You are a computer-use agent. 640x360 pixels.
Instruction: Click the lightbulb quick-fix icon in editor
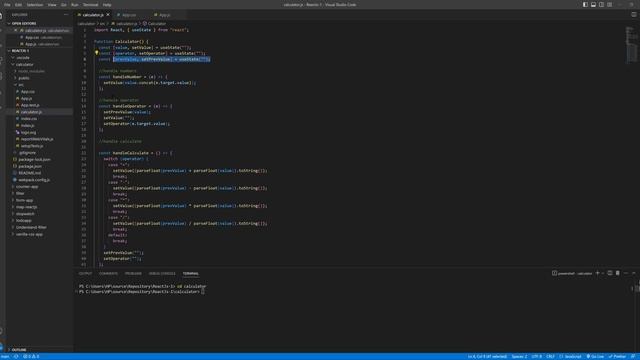click(x=96, y=53)
